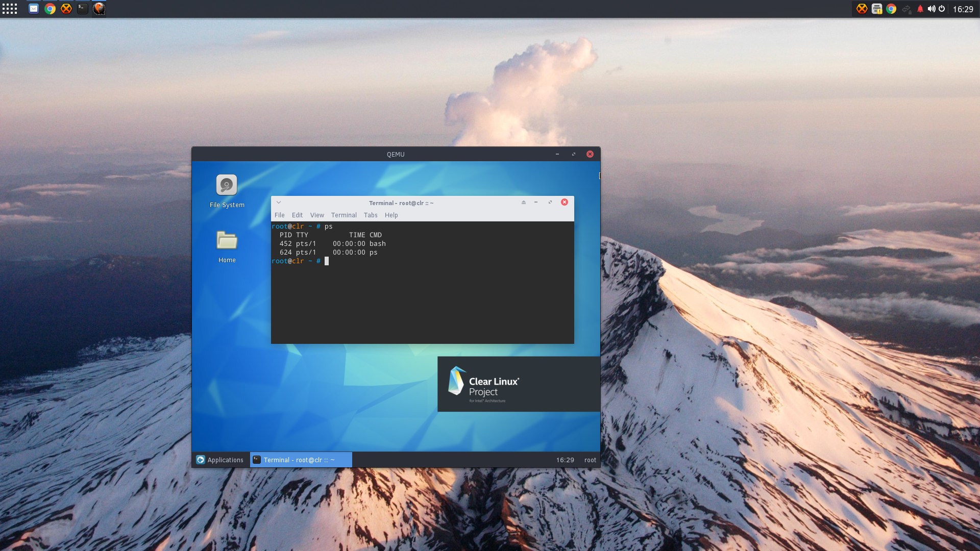980x551 pixels.
Task: Click the QEMU window title bar
Action: click(396, 154)
